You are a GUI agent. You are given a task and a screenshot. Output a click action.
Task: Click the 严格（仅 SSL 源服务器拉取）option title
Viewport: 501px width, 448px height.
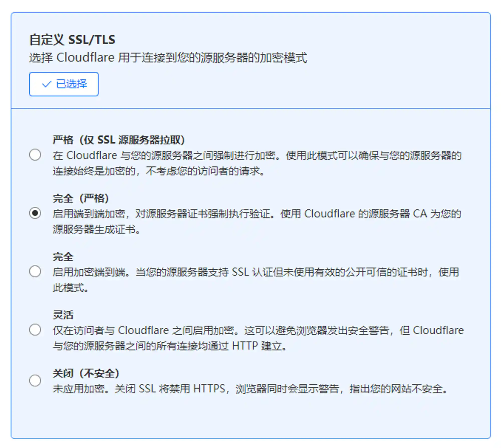click(x=118, y=140)
